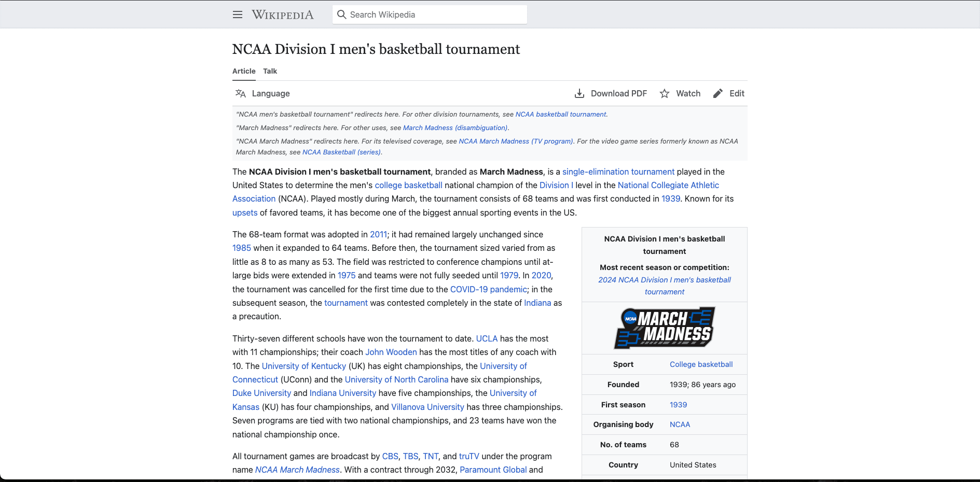The height and width of the screenshot is (482, 980).
Task: Open NCAA March Madness (TV program) link
Action: tap(516, 141)
